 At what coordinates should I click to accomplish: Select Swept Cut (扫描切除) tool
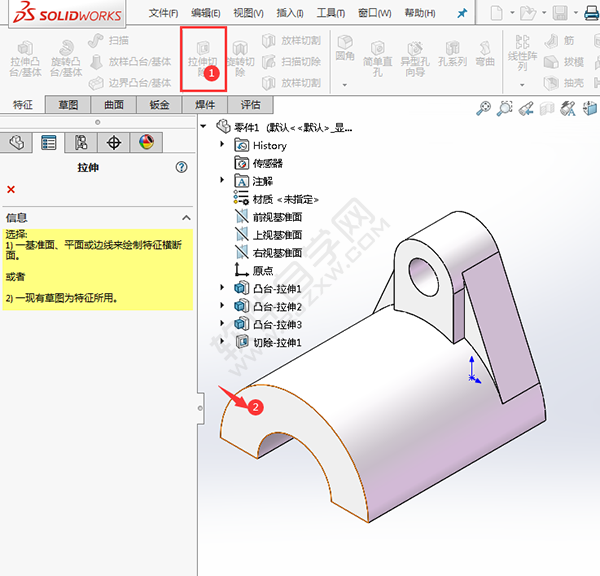[x=292, y=61]
